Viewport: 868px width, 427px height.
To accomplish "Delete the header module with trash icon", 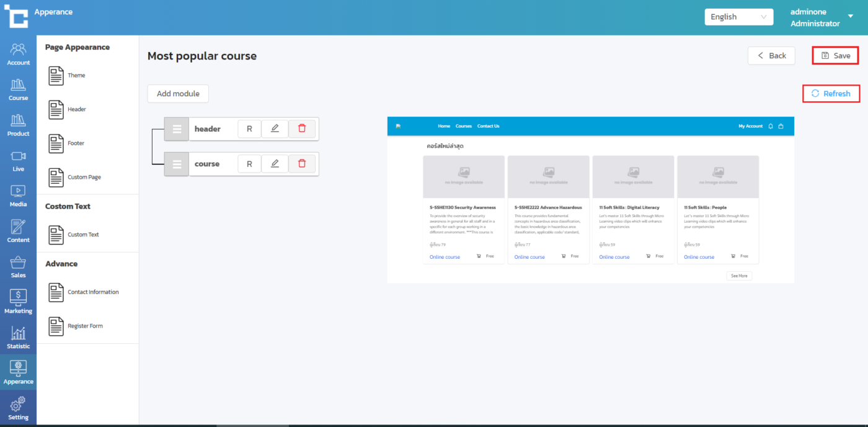I will coord(302,128).
